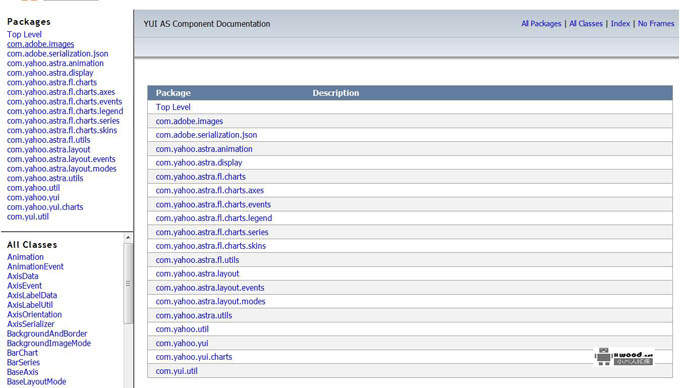The height and width of the screenshot is (388, 680).
Task: Open com.yahoo.astra.fl.charts.axes in the package table
Action: tap(209, 190)
